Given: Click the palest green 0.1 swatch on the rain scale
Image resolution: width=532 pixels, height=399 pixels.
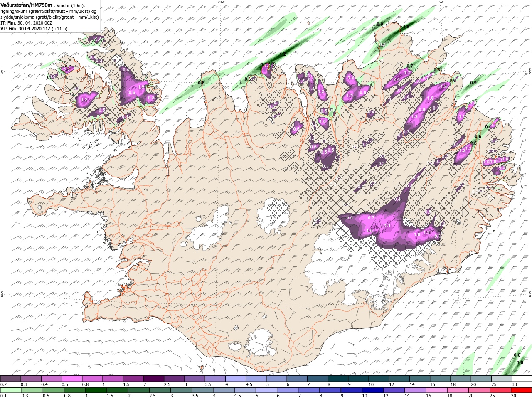Looking at the screenshot, I should coord(10,390).
